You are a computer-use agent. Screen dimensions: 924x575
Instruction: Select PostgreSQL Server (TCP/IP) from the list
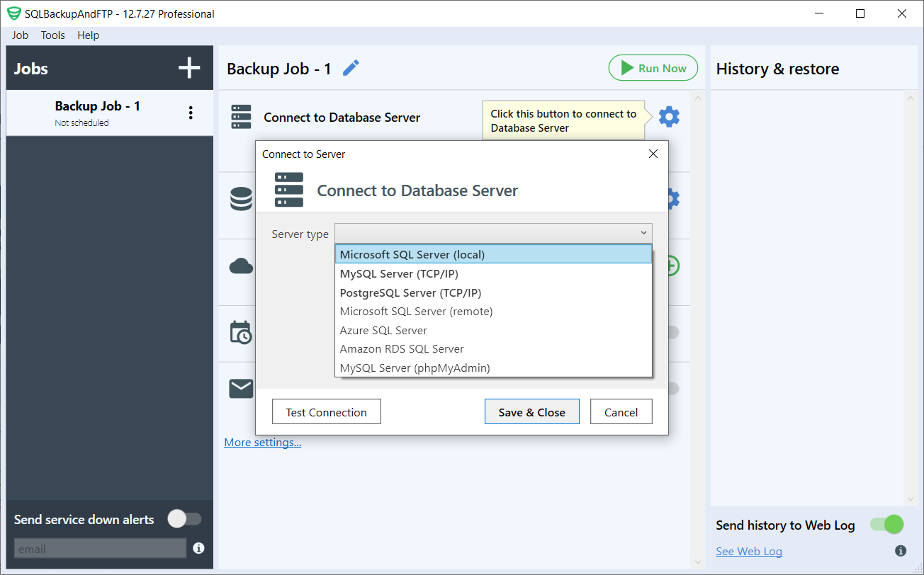410,292
